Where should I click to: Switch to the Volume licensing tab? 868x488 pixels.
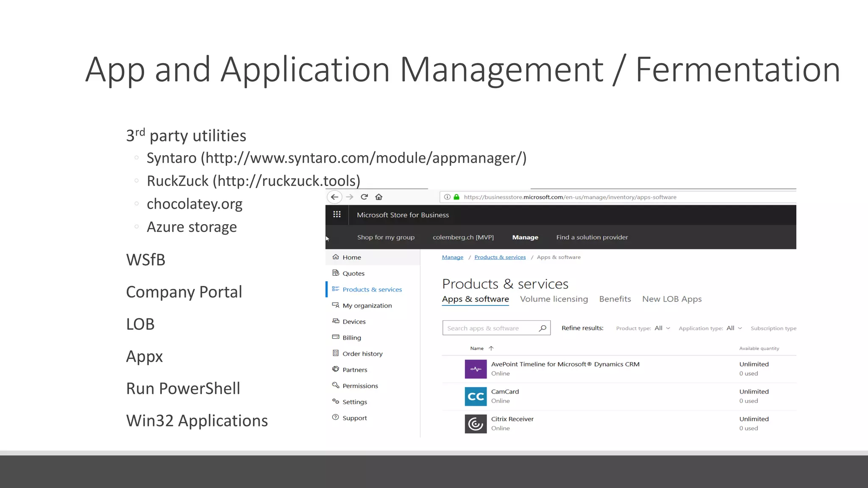pyautogui.click(x=554, y=299)
